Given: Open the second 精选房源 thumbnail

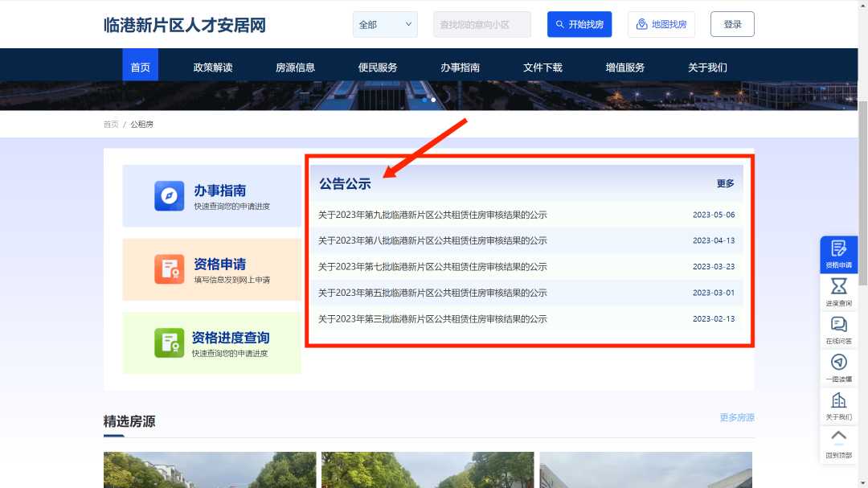Looking at the screenshot, I should coord(428,470).
